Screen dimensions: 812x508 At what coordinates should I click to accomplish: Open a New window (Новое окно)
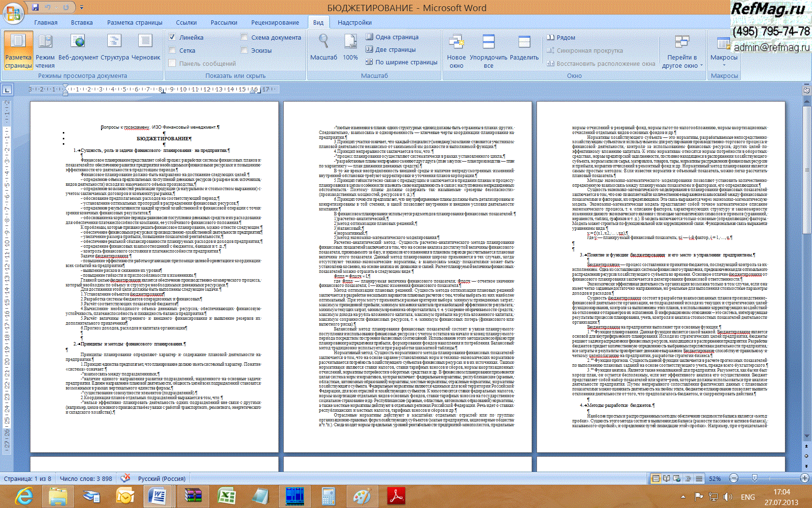tap(456, 52)
